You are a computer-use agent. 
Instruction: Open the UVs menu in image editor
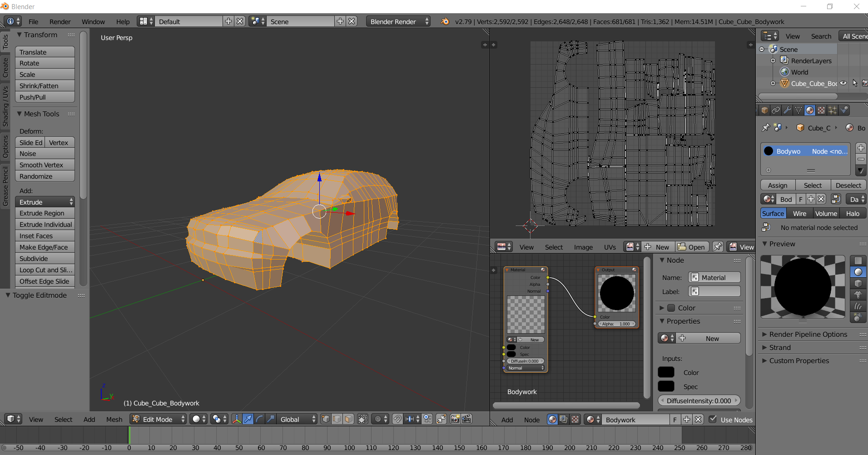click(610, 247)
